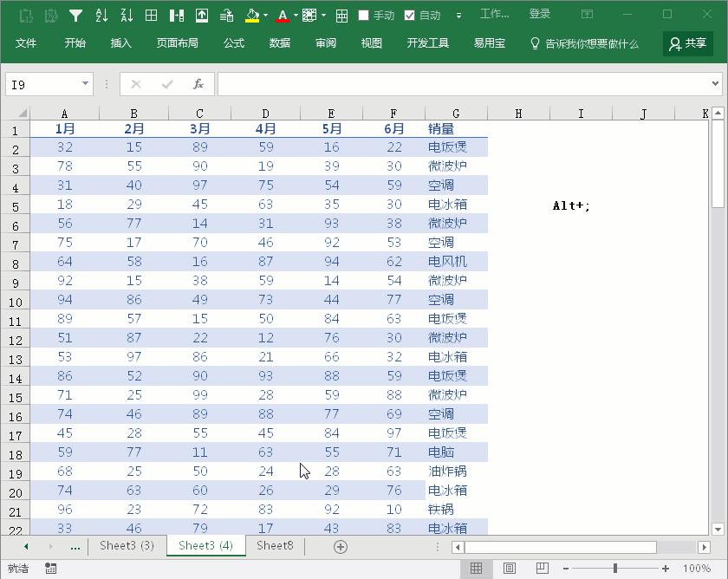Select the Normal view toggle button
Screen dimensions: 728x579
click(x=476, y=569)
